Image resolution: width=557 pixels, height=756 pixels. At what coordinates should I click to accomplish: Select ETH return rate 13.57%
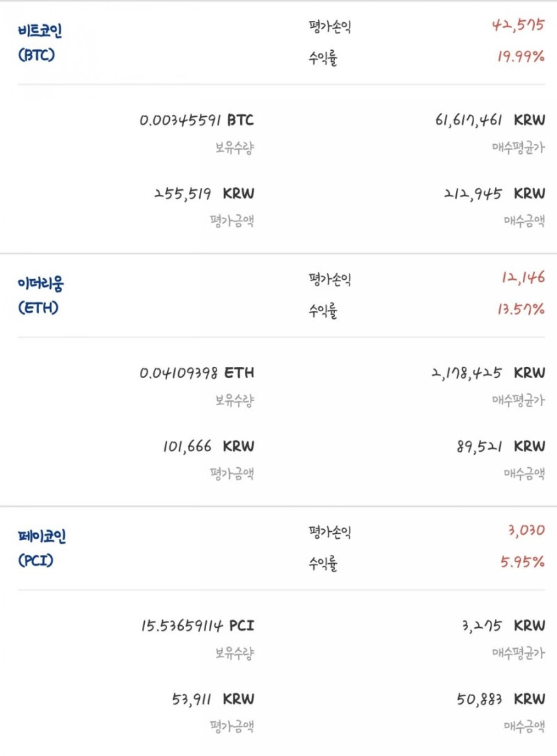pos(521,309)
